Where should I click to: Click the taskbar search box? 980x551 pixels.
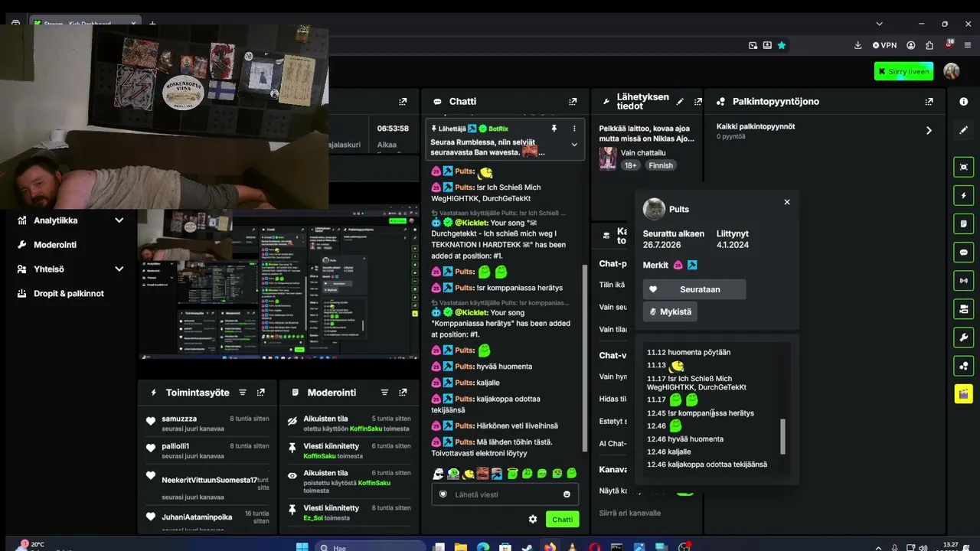371,547
